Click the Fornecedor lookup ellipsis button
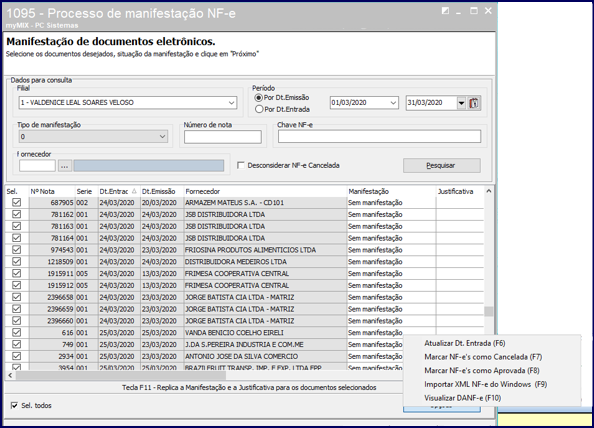This screenshot has height=428, width=594. (x=64, y=166)
